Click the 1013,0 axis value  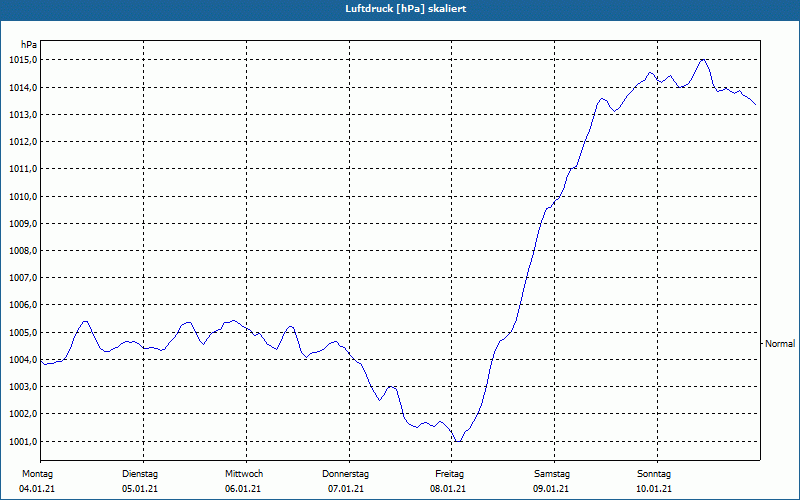coord(23,114)
